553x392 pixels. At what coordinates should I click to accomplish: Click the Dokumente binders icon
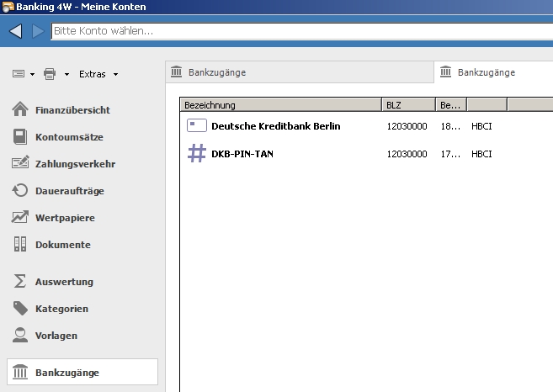20,244
